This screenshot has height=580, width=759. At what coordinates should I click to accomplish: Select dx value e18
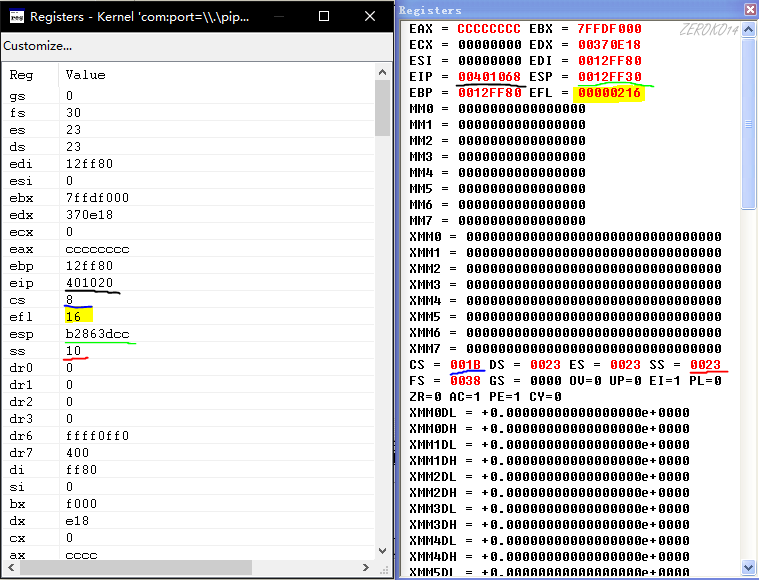77,521
